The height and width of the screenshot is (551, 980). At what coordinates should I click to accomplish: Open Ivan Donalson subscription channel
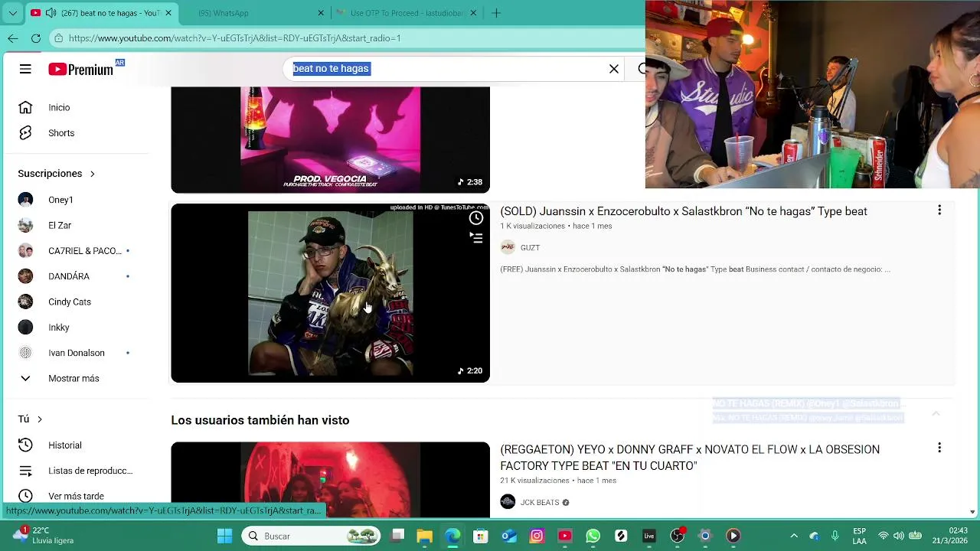click(77, 353)
